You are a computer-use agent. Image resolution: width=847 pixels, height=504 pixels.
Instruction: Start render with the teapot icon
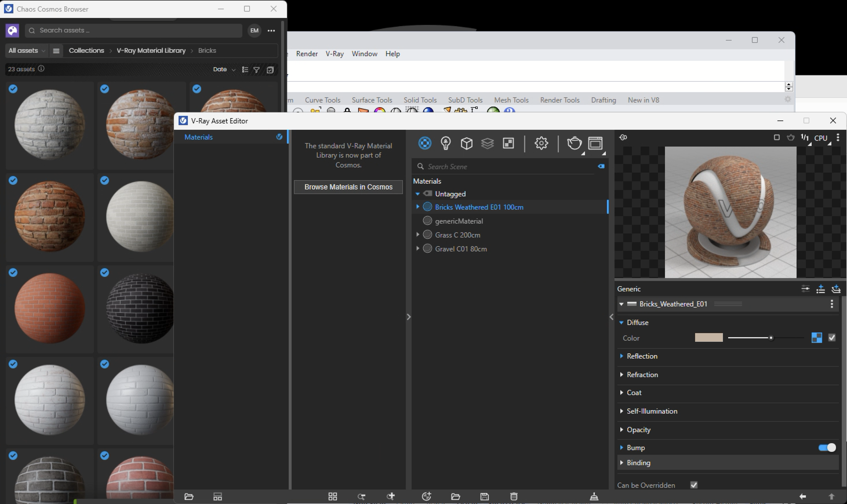pos(574,143)
